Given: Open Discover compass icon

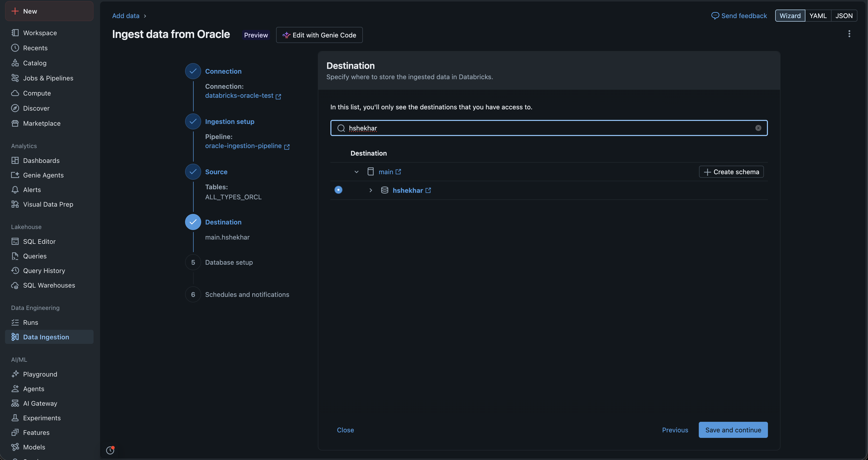Looking at the screenshot, I should point(15,108).
